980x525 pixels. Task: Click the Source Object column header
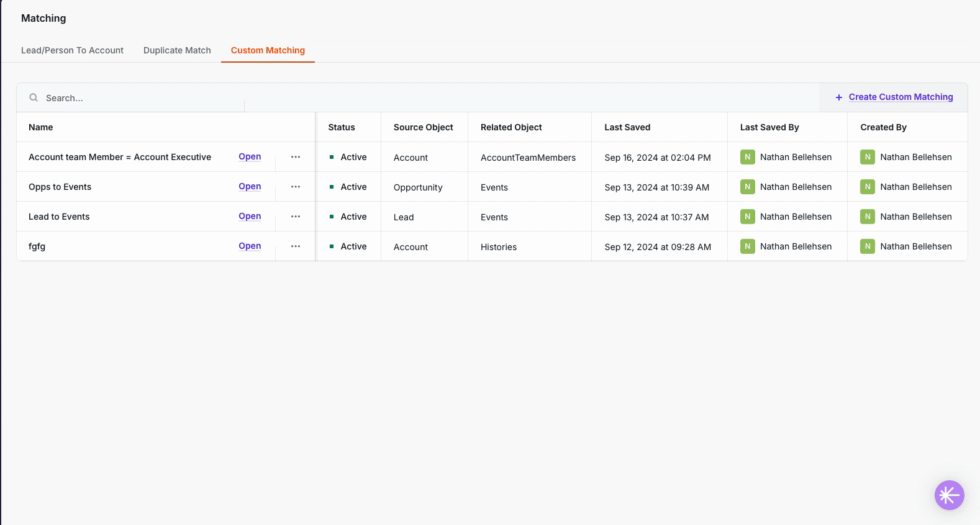click(x=424, y=127)
